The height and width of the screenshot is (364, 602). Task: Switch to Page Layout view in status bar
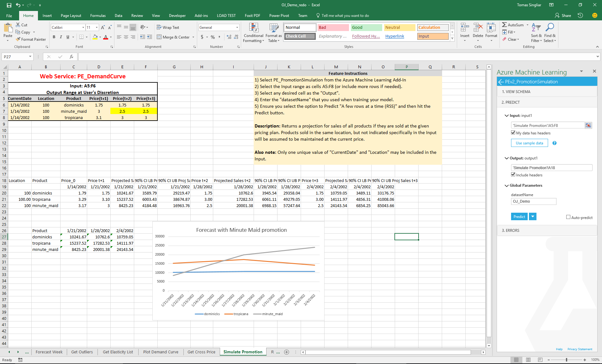528,360
